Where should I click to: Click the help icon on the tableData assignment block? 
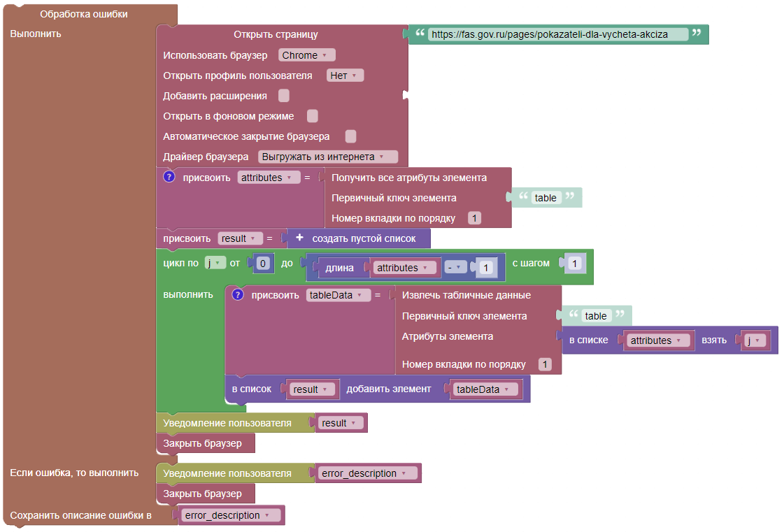[x=238, y=294]
